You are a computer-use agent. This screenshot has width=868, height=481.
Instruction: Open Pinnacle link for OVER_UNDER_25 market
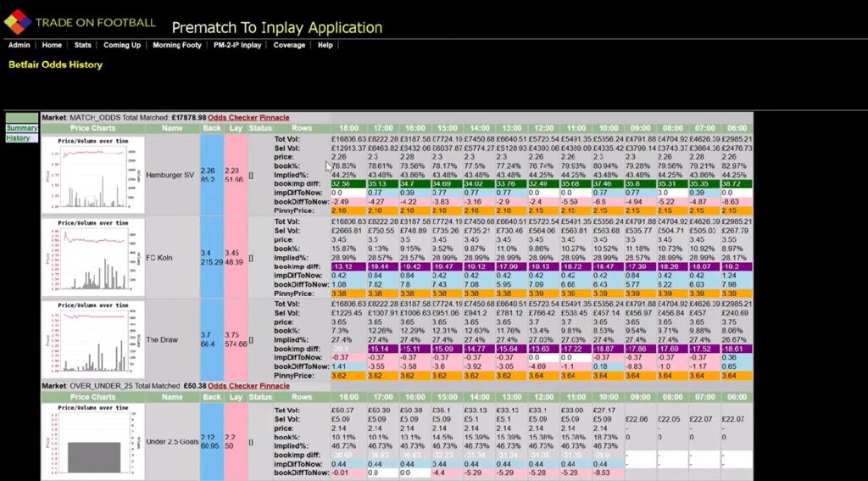coord(275,386)
